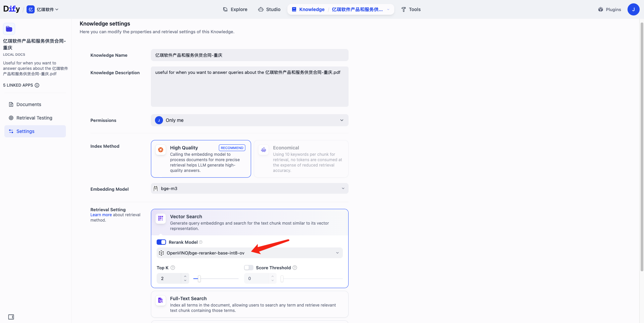Collapse sidebar using bottom-left panel icon
This screenshot has width=644, height=323.
[11, 317]
